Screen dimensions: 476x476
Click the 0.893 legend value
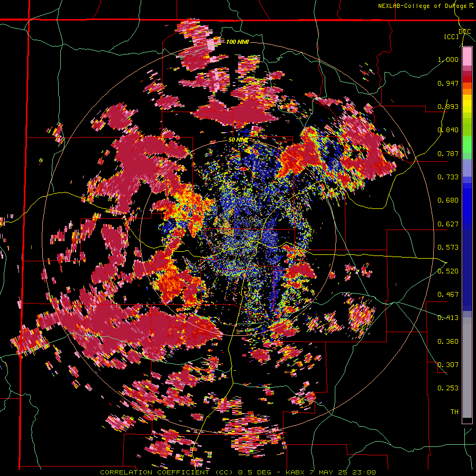pos(448,106)
